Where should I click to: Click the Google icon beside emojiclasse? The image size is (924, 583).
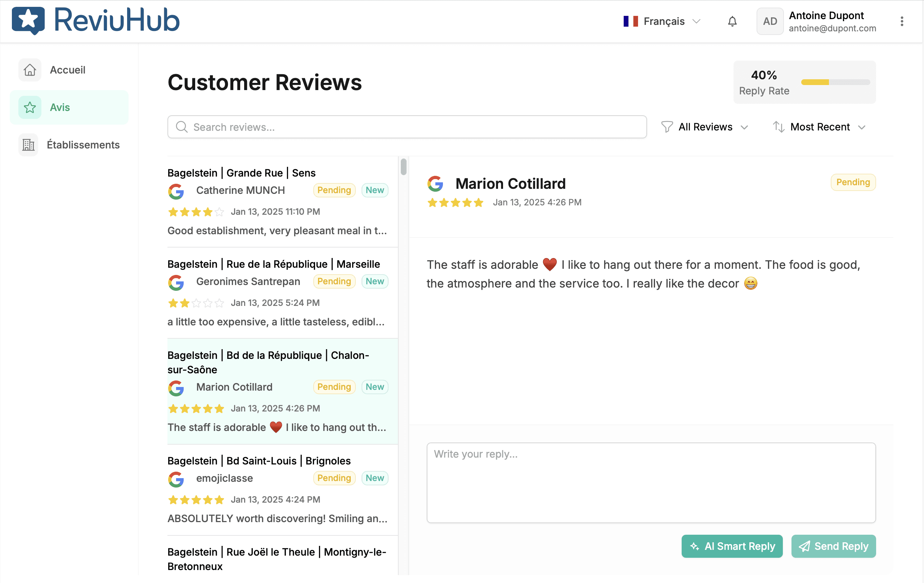coord(176,479)
